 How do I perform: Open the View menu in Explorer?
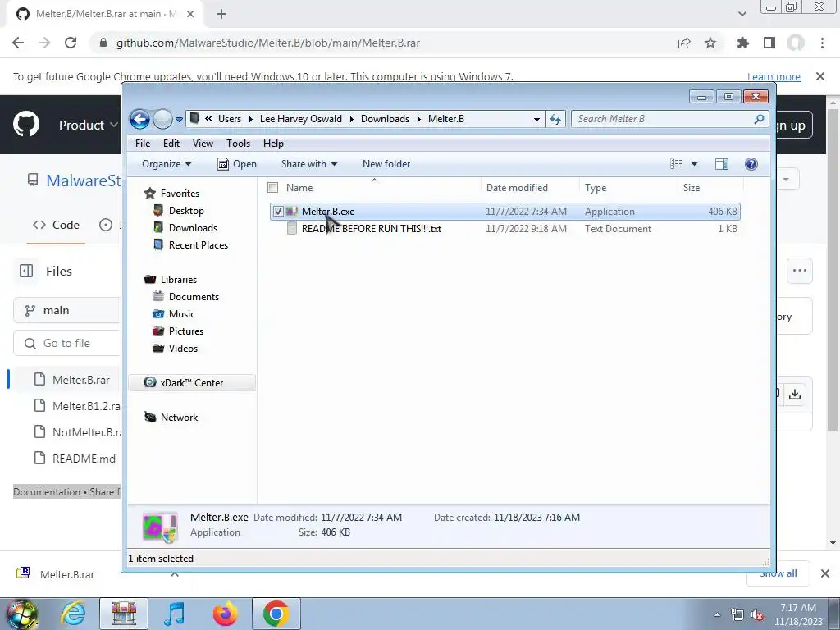point(203,144)
